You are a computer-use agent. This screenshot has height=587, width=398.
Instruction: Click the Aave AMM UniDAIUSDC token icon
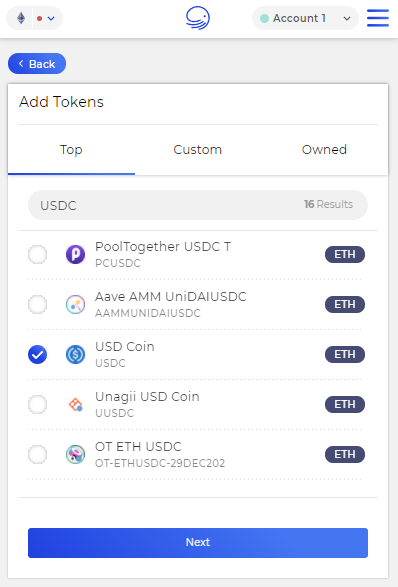click(x=75, y=304)
